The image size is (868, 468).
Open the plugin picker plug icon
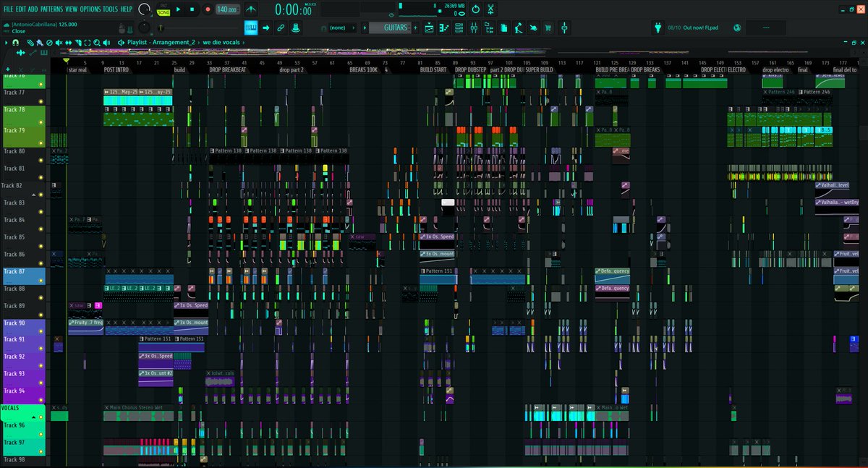pos(658,27)
